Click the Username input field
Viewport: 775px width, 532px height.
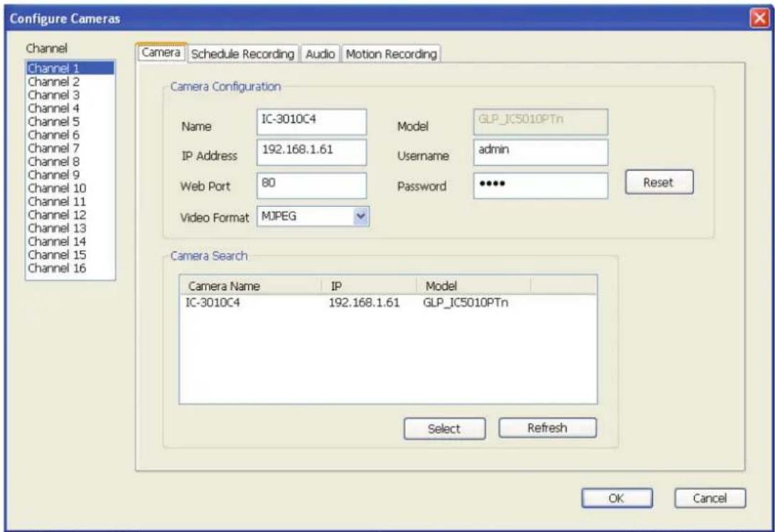[540, 152]
